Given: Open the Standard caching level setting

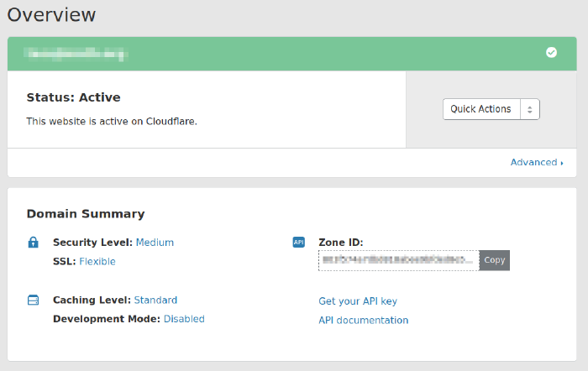Looking at the screenshot, I should click(x=155, y=300).
